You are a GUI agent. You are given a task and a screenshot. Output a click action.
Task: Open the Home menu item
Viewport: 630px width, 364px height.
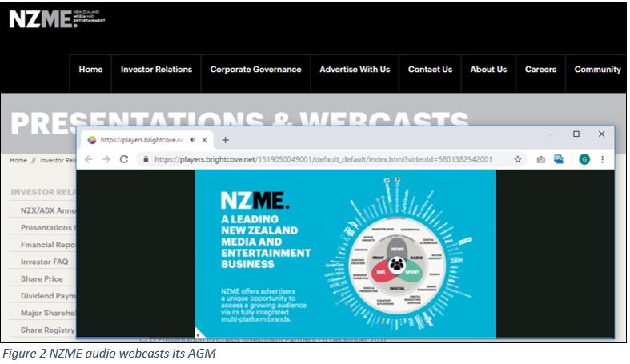click(90, 70)
